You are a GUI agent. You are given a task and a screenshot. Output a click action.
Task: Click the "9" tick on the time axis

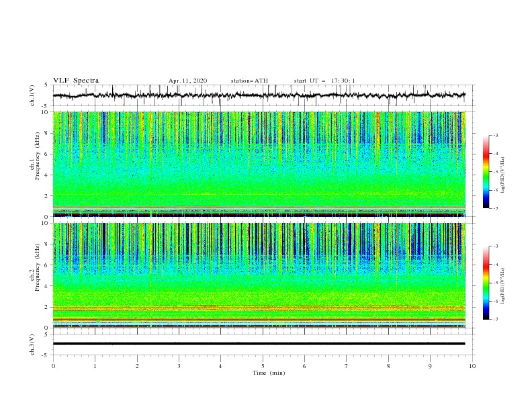[430, 366]
